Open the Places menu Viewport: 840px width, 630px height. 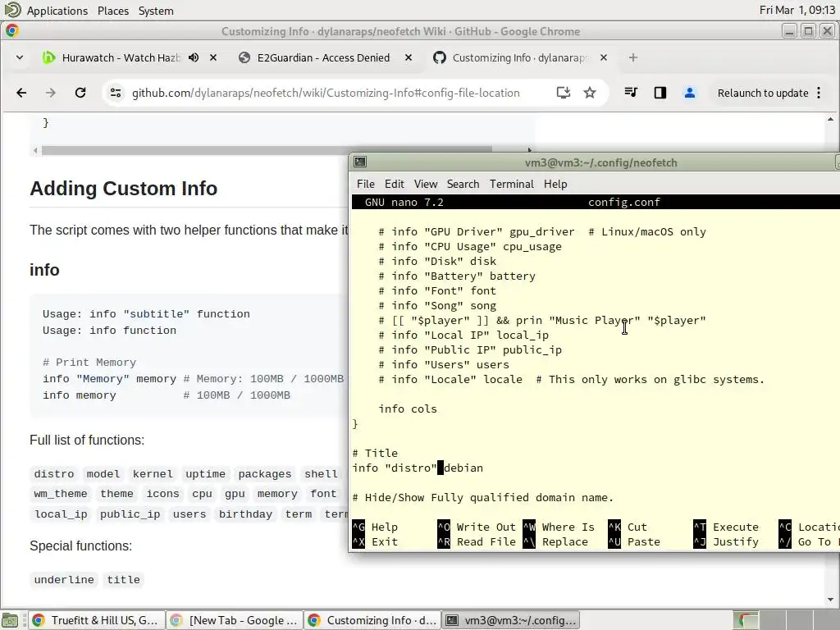[113, 11]
